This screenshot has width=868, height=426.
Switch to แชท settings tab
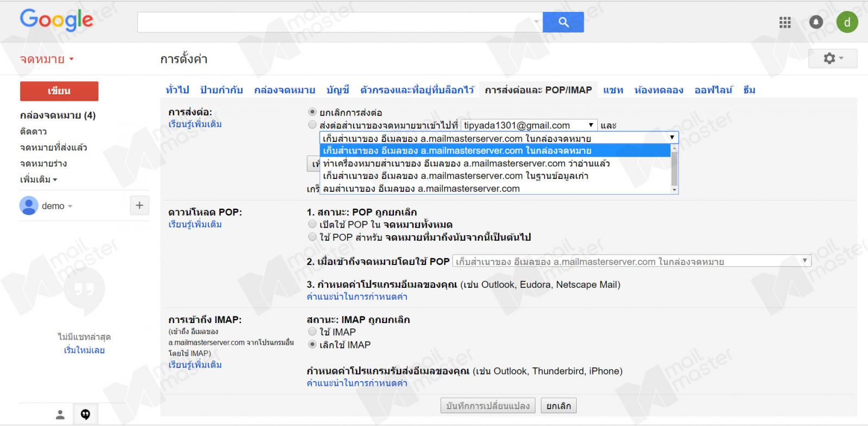click(613, 90)
